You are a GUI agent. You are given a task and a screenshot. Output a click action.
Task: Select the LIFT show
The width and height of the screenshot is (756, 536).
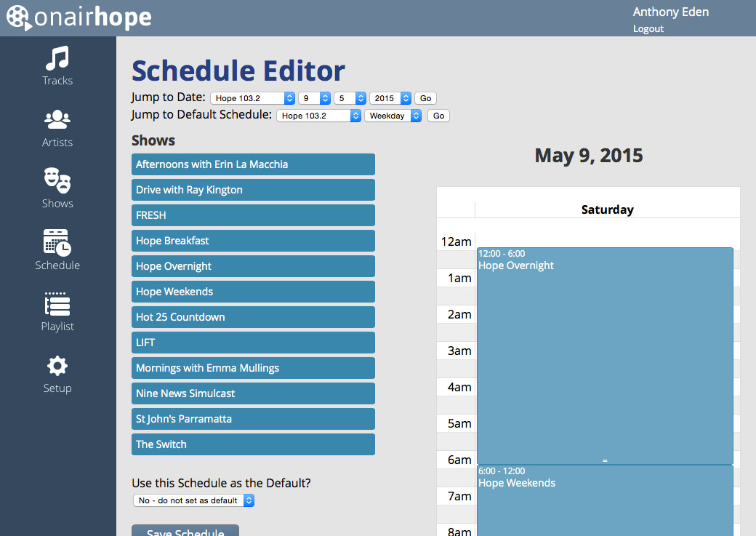(x=253, y=343)
